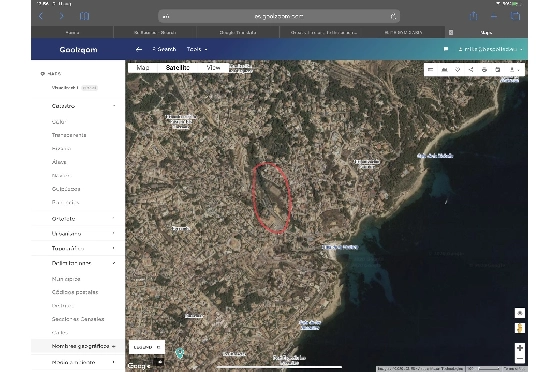This screenshot has height=372, width=560.
Task: Click the download icon in map toolbar
Action: click(x=514, y=70)
